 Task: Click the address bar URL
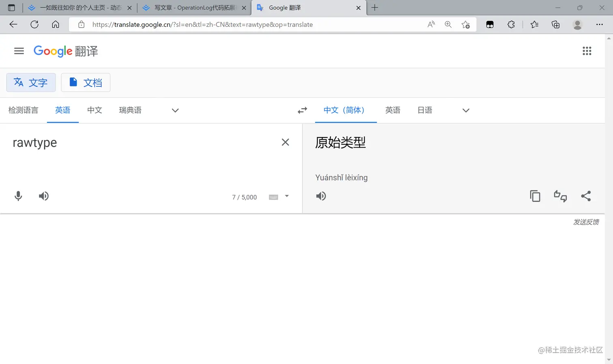[x=203, y=25]
